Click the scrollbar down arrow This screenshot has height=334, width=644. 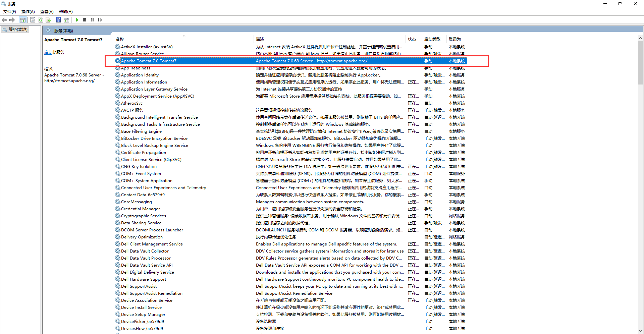tap(640, 331)
